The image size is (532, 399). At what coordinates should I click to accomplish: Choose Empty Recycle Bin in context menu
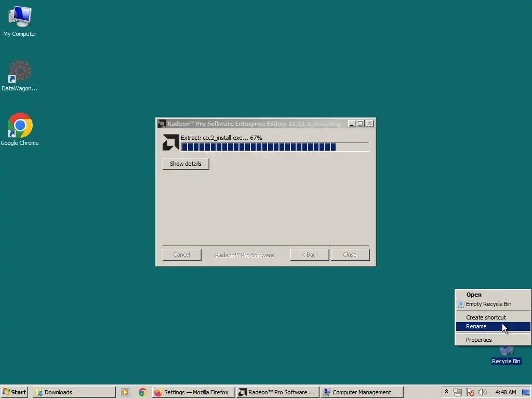pyautogui.click(x=493, y=304)
